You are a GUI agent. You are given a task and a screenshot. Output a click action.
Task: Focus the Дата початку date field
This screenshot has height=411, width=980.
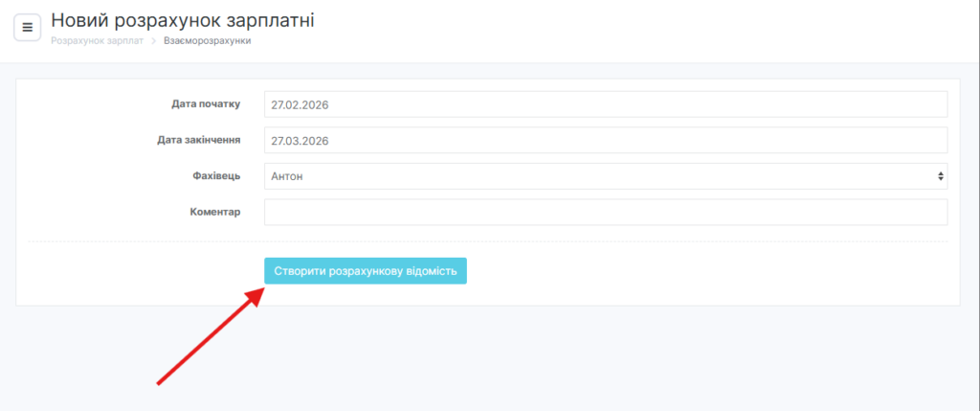605,104
